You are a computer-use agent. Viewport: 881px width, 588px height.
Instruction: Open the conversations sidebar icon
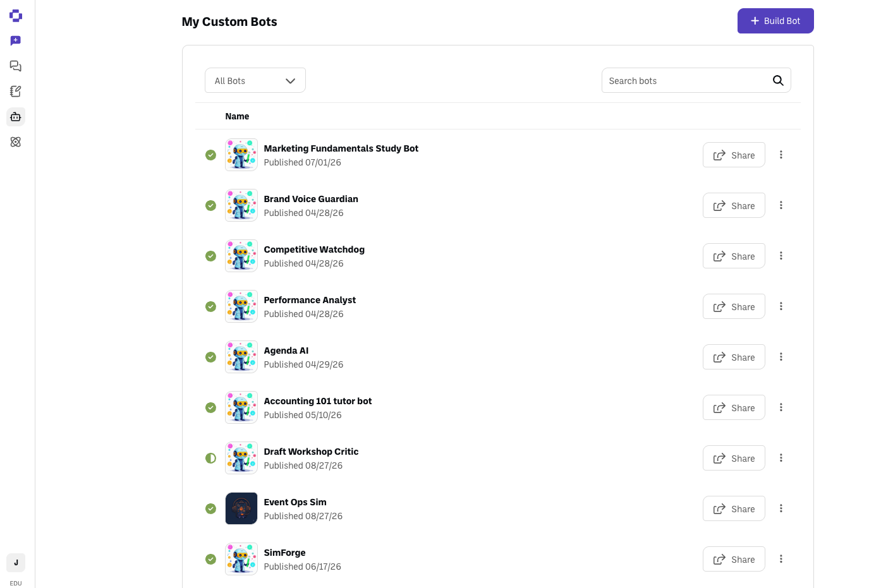click(x=16, y=66)
